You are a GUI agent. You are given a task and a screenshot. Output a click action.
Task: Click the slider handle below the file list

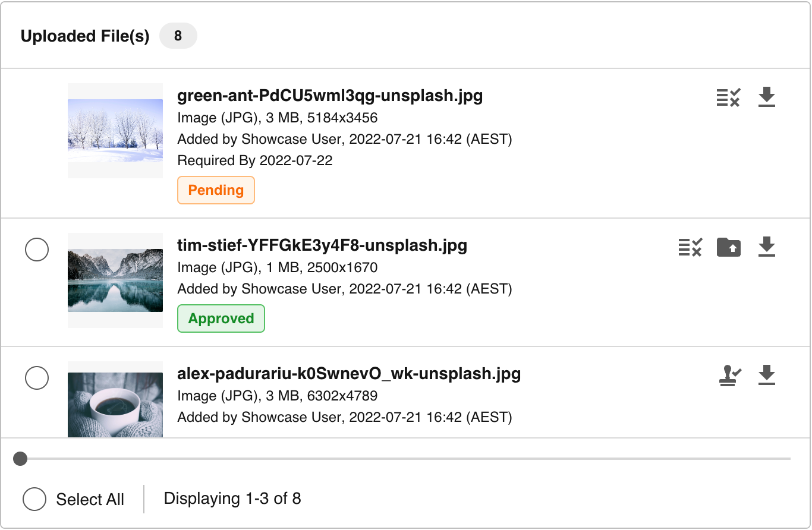pyautogui.click(x=20, y=459)
